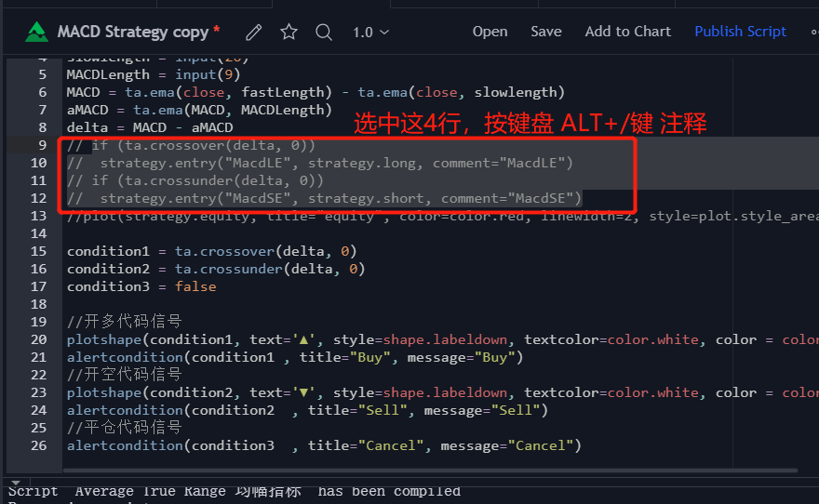Click plotshape(condition2 line with ▼ text
The image size is (819, 504).
[442, 392]
